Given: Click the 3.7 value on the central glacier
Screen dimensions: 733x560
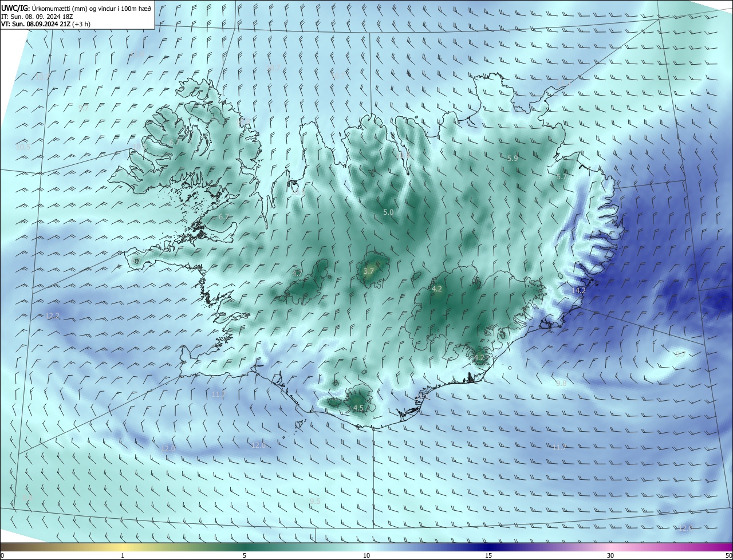Looking at the screenshot, I should (x=368, y=271).
